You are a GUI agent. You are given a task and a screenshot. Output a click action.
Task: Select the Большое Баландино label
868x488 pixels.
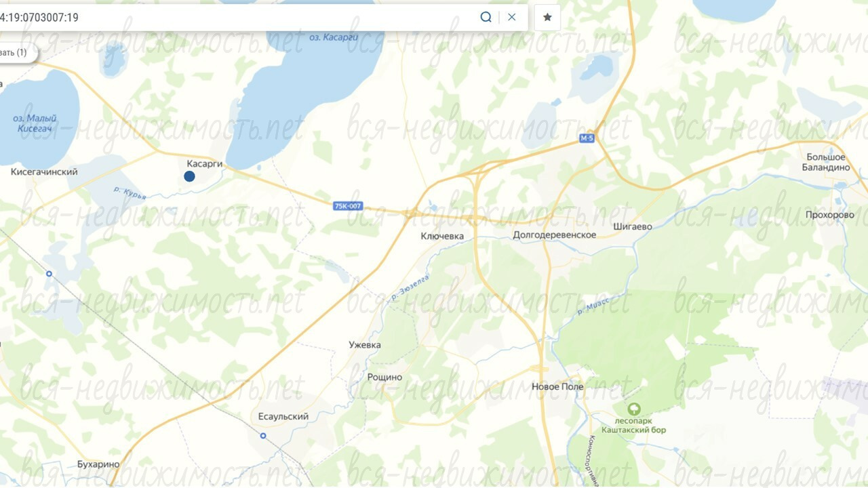coord(825,162)
